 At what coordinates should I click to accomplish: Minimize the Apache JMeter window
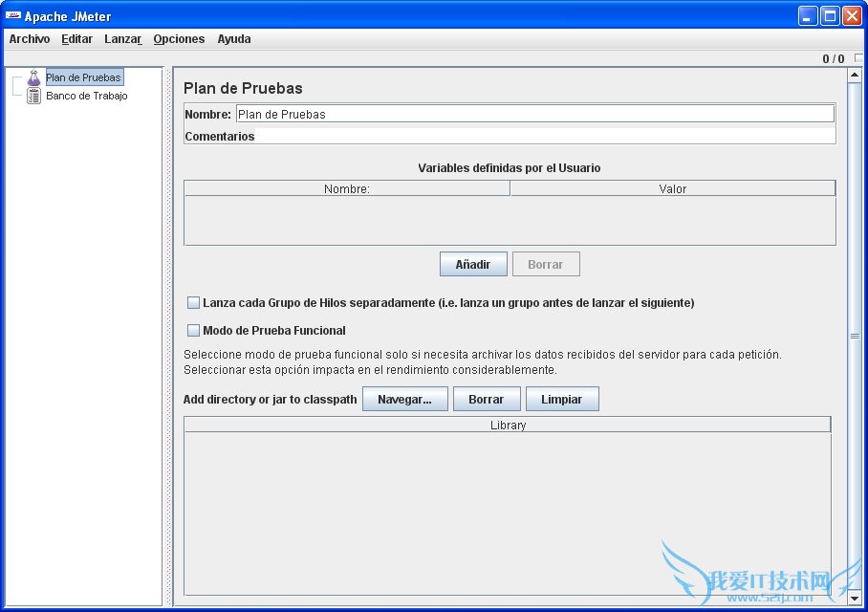(x=809, y=15)
